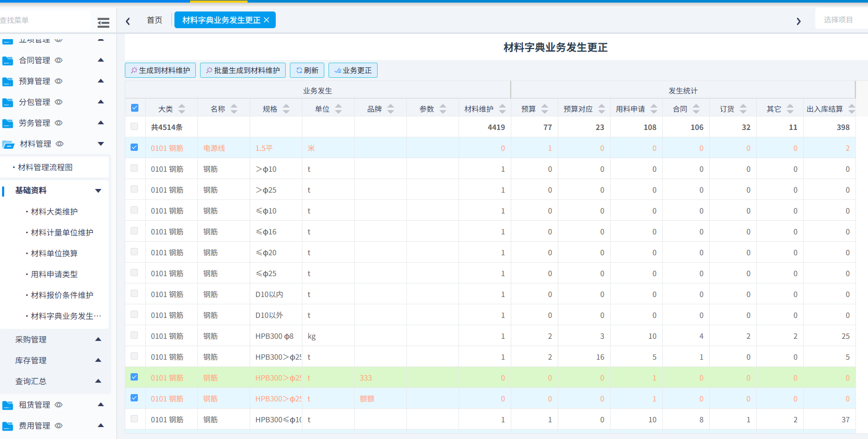Expand the 合同管理 menu arrow
Viewport: 868px width, 439px height.
(x=101, y=60)
